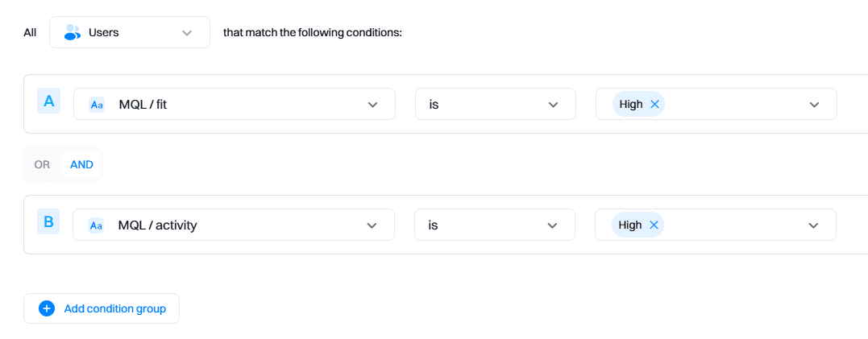
Task: Click the High value chip in condition A
Action: [x=631, y=105]
